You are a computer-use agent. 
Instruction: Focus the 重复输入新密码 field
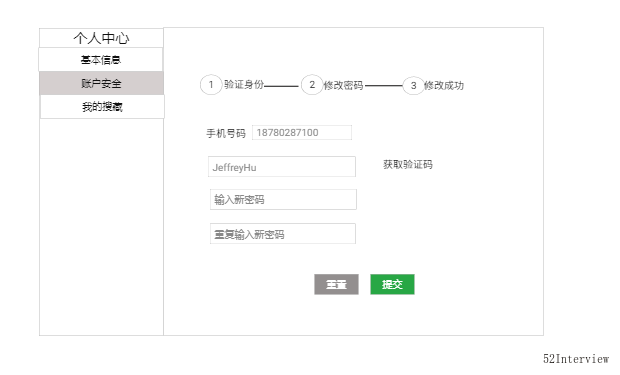pyautogui.click(x=283, y=234)
